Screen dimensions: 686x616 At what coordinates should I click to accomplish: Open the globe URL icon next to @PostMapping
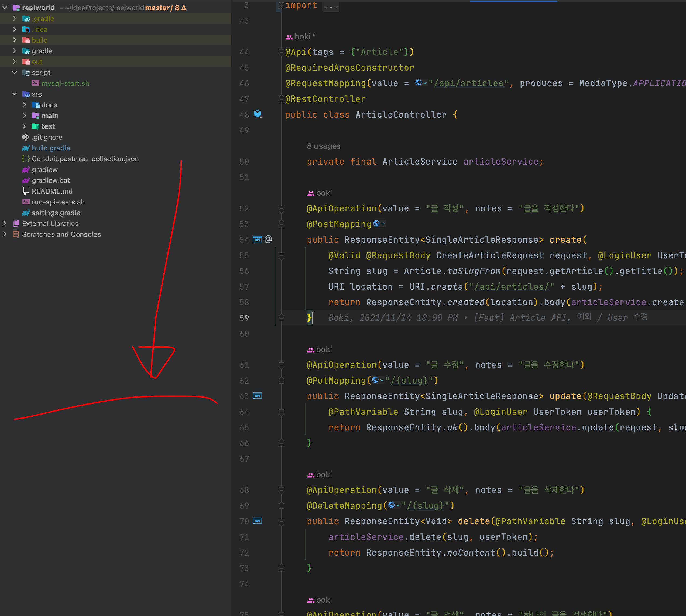[376, 224]
